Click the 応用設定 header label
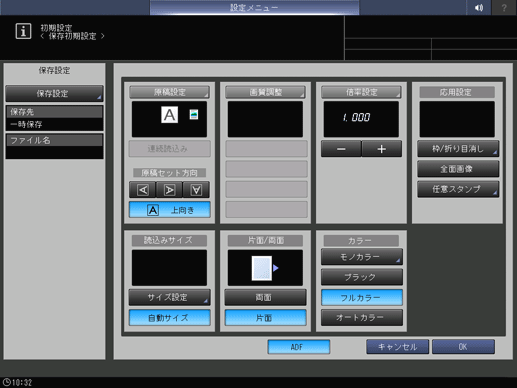The image size is (517, 388). 457,92
